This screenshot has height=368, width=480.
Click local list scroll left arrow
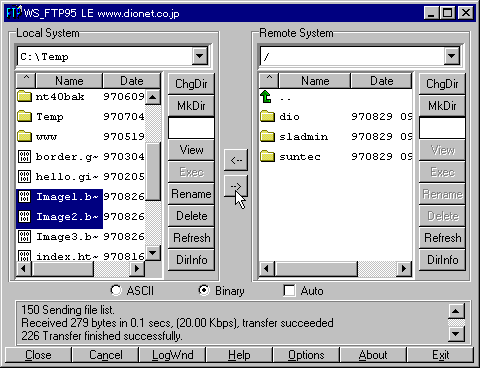click(x=24, y=268)
